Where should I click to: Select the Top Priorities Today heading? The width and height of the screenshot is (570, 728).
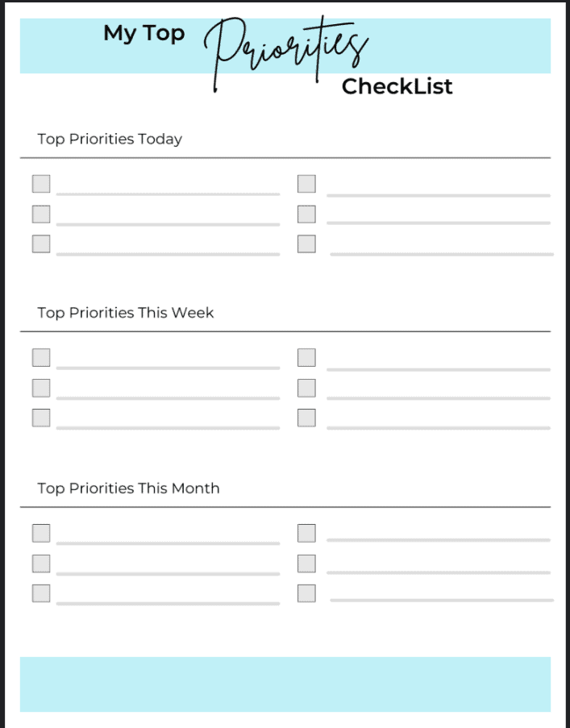click(x=110, y=139)
